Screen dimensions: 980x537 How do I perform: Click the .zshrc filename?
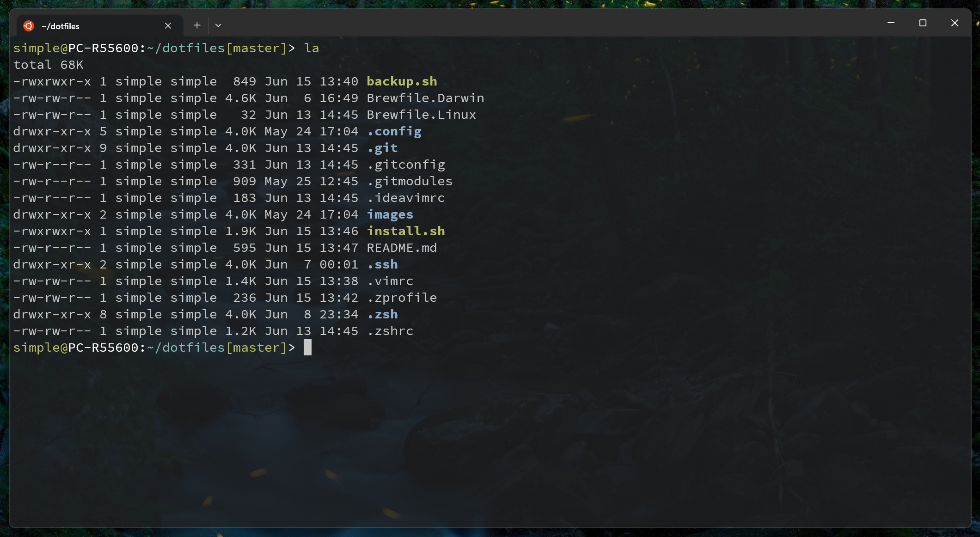click(x=390, y=331)
